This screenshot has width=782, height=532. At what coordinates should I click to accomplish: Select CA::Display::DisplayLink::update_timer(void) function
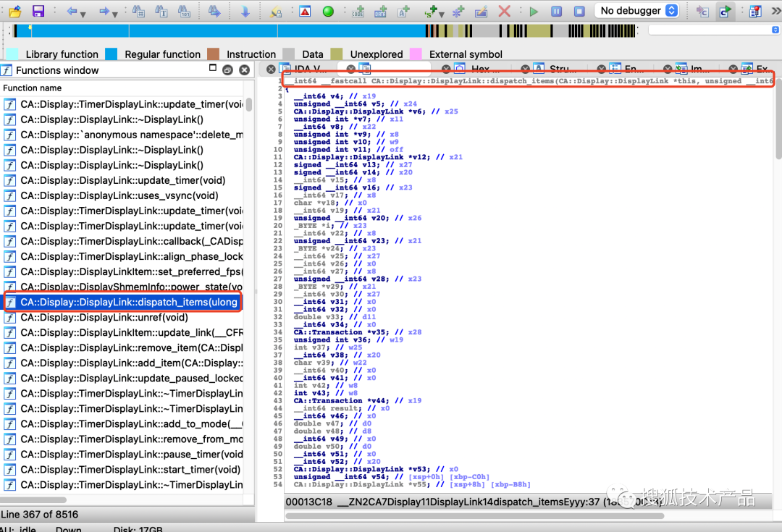(x=123, y=180)
